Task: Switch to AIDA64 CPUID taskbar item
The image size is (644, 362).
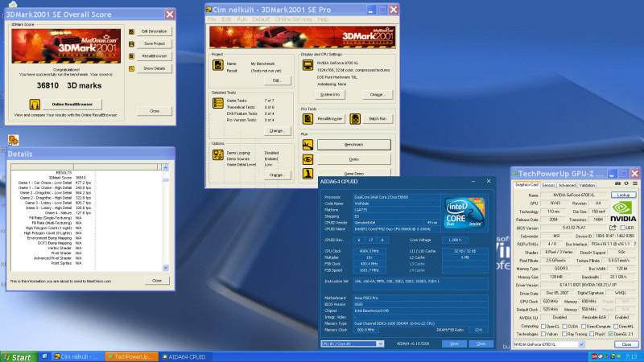Action: coord(184,356)
